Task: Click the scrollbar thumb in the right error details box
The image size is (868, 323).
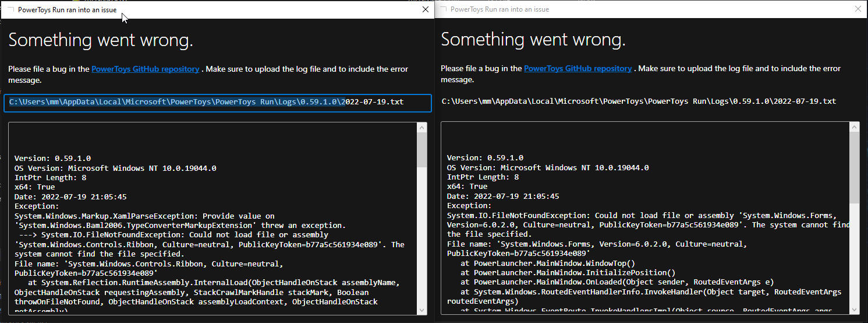Action: click(x=854, y=168)
